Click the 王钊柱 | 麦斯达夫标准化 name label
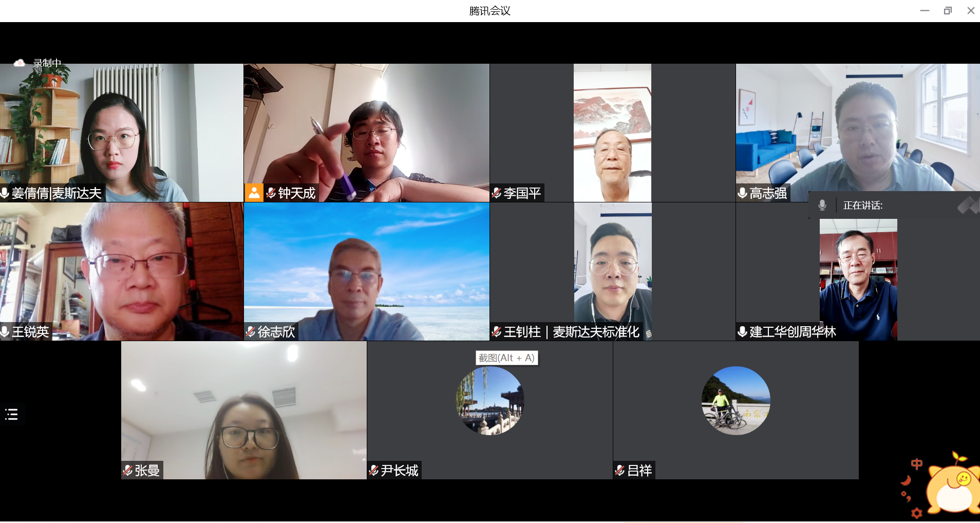 571,332
